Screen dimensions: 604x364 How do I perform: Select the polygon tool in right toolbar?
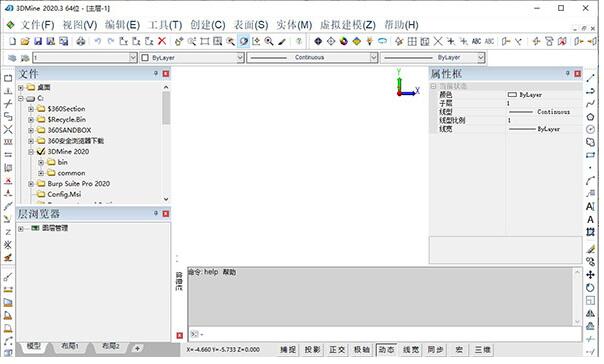click(590, 117)
